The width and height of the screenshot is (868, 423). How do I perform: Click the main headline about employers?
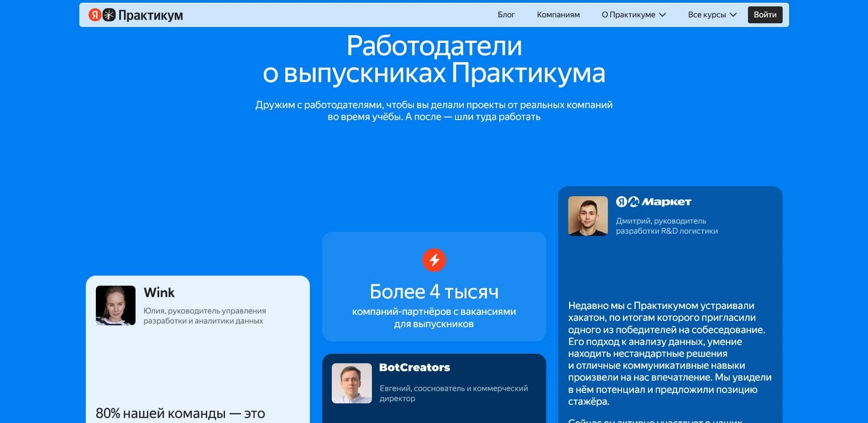(x=434, y=59)
